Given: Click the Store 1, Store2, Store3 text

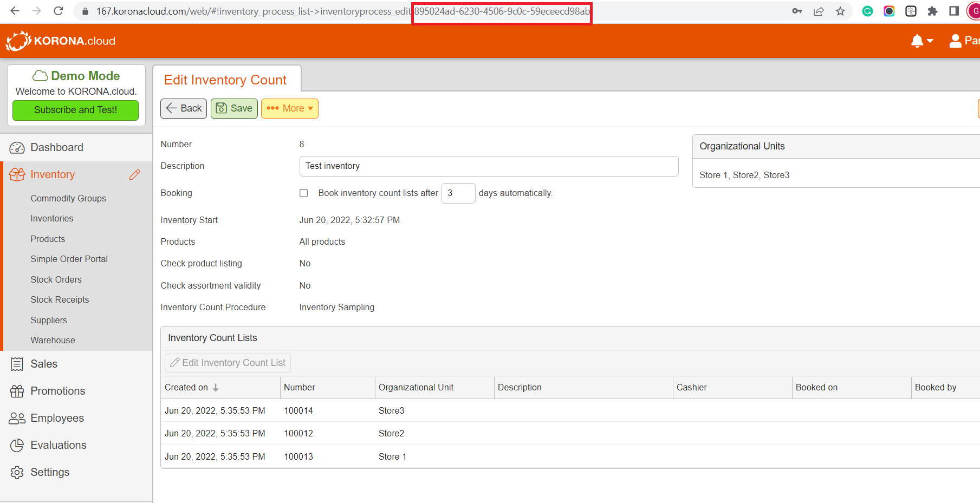Looking at the screenshot, I should [x=744, y=175].
